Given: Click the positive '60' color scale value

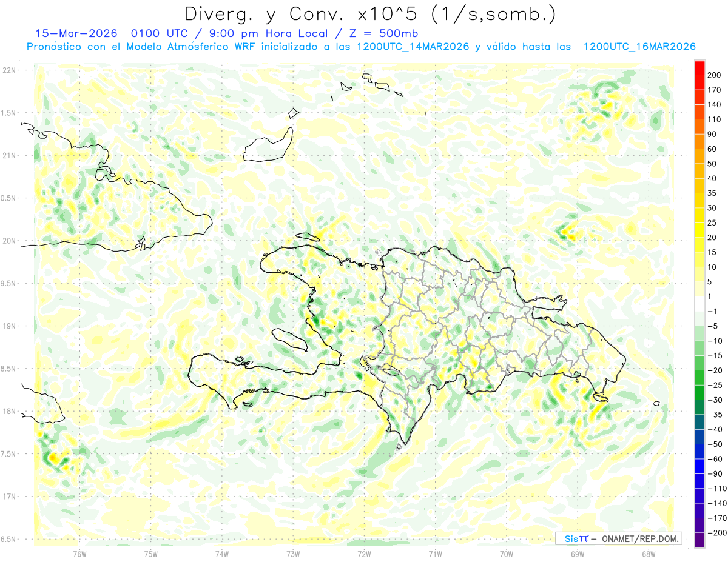Looking at the screenshot, I should point(712,149).
